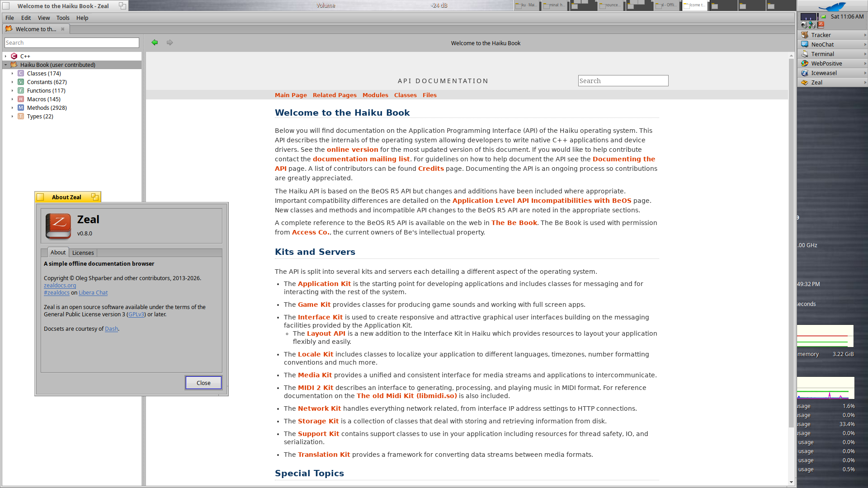Follow the 'online version' link
The image size is (868, 488).
coord(352,150)
